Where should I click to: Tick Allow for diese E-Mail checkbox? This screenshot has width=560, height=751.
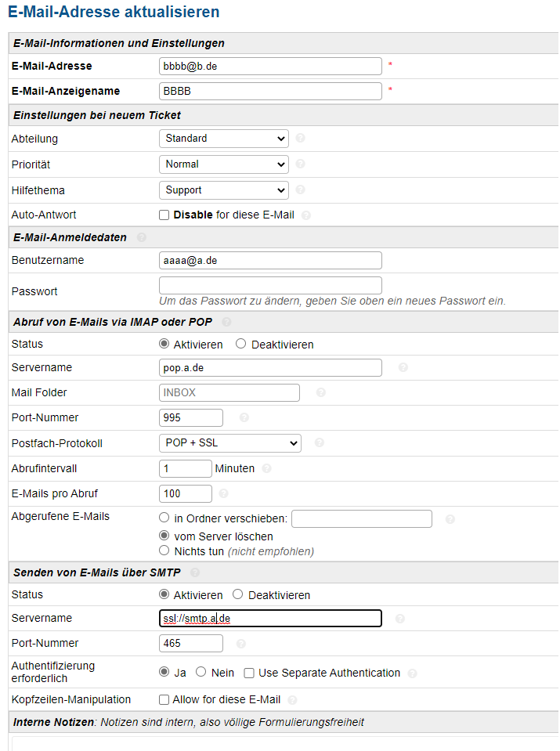coord(164,699)
